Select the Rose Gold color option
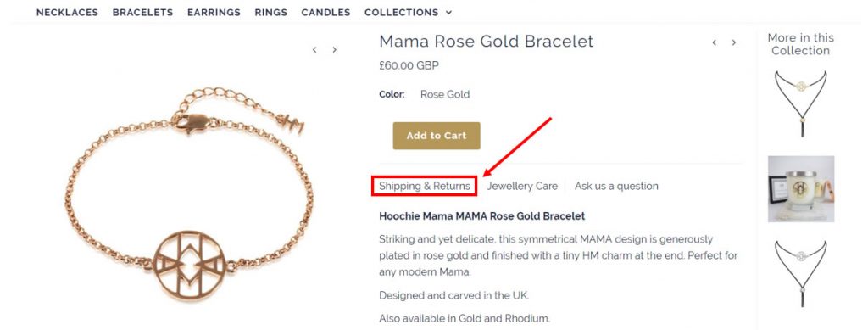This screenshot has width=868, height=330. [x=445, y=95]
